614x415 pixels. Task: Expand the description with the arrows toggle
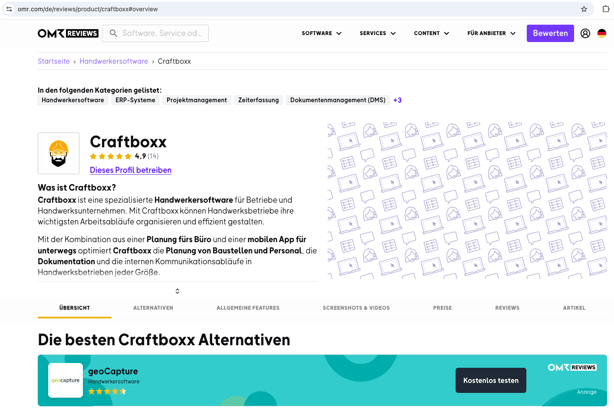click(x=177, y=291)
